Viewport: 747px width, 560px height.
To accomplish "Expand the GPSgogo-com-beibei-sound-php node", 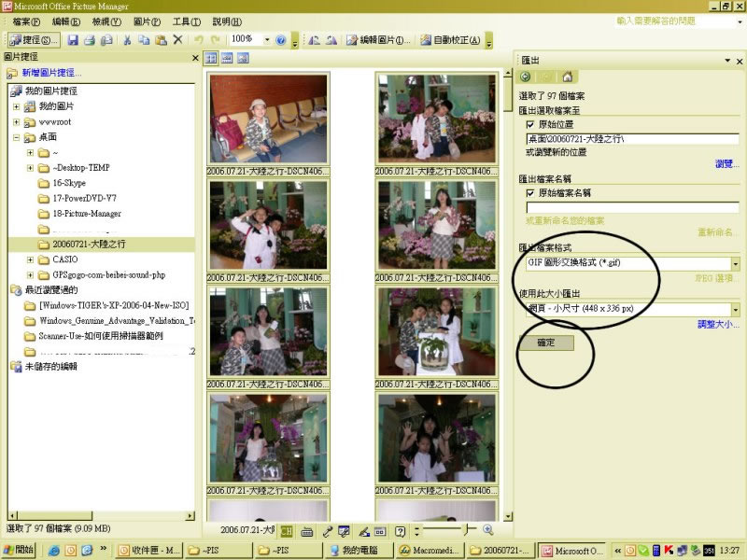I will 31,275.
